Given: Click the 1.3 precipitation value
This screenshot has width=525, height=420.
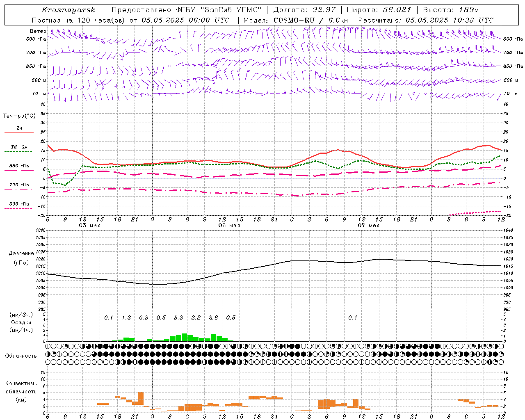Looking at the screenshot, I should (126, 317).
